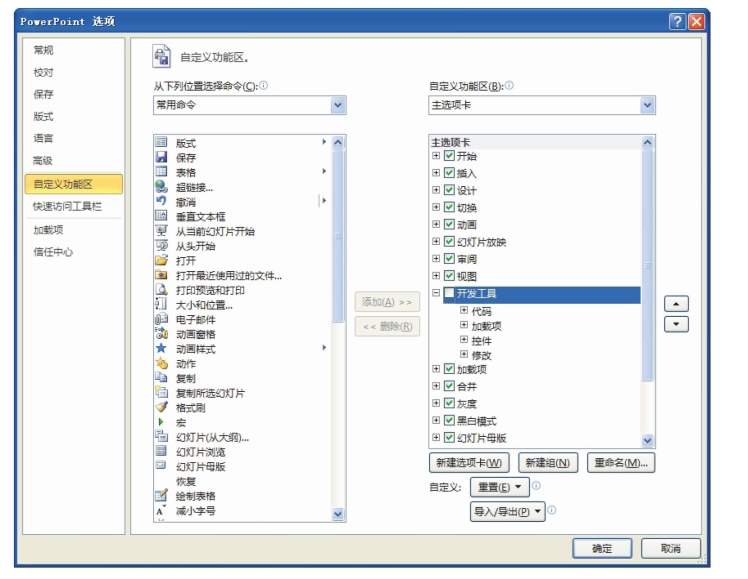Select the 大小和位置 command icon

(162, 304)
